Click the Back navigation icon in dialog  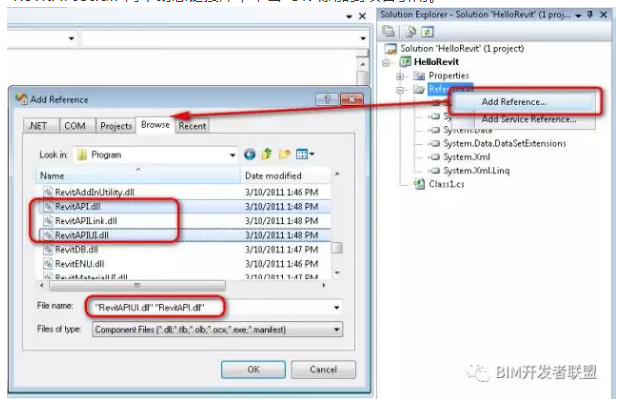(x=250, y=154)
